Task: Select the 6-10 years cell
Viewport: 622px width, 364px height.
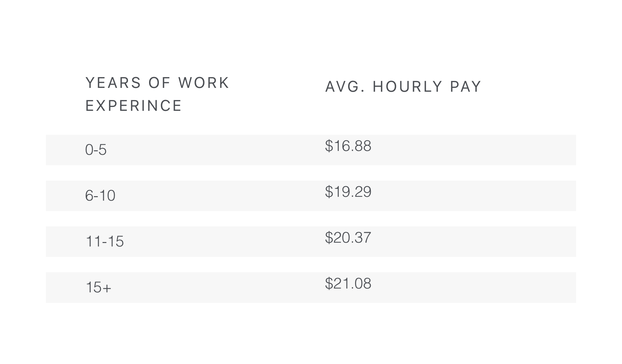Action: [x=100, y=196]
